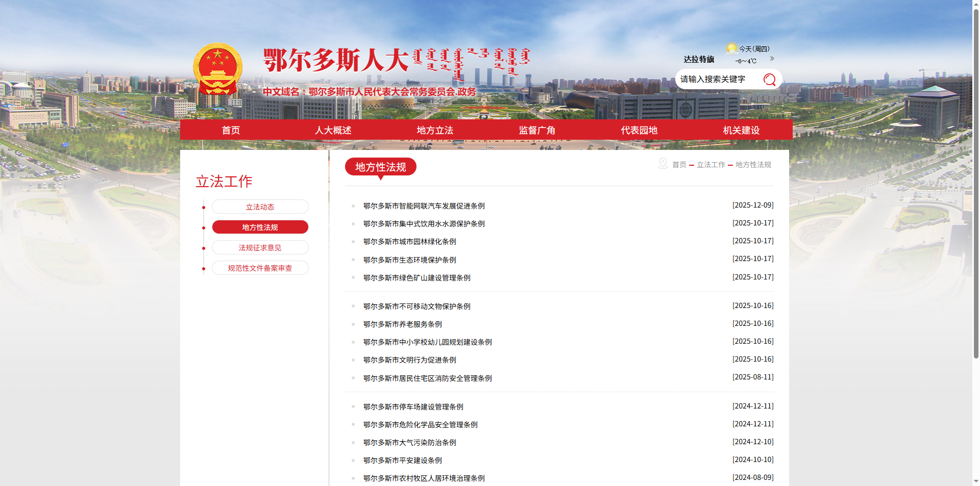Open 鄂尔多斯市绿色矿山建设管理条例

point(417,278)
